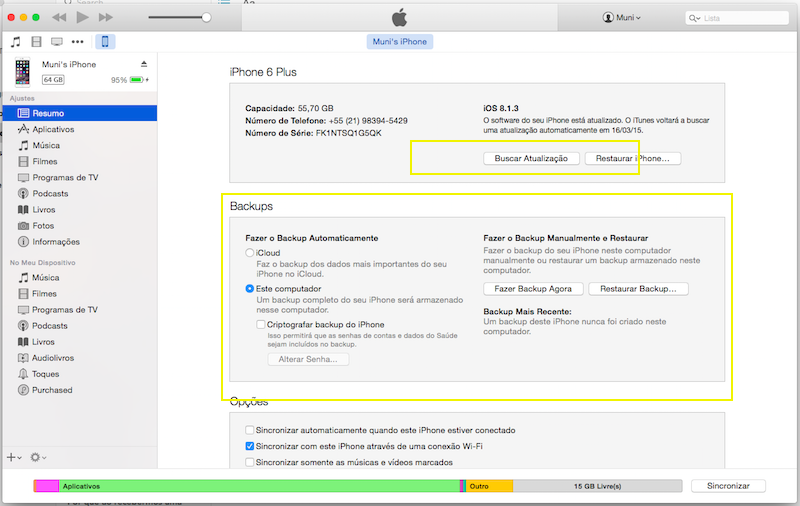Toggle Sincronizar através de conexão Wi-Fi checkbox
Viewport: 800px width, 506px height.
pos(249,446)
